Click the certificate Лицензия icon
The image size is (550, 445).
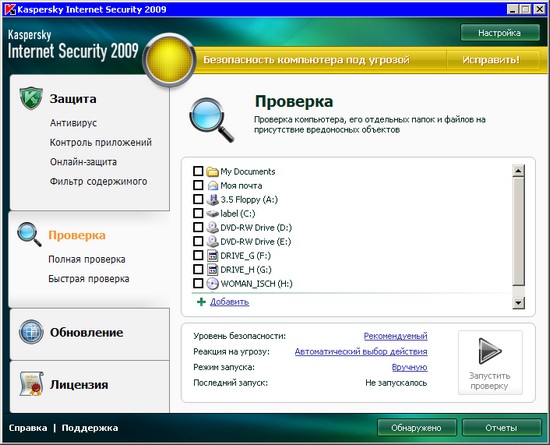coord(31,384)
